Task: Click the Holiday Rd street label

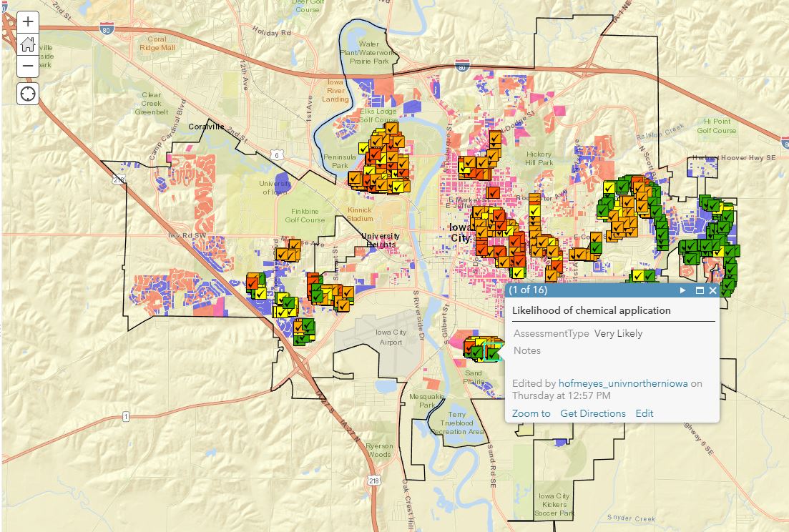Action: tap(272, 31)
